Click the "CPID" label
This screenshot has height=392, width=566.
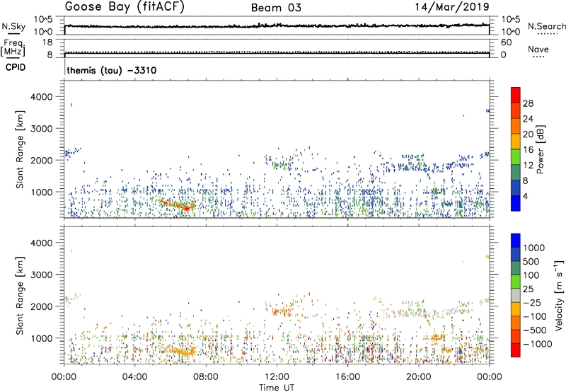[16, 67]
